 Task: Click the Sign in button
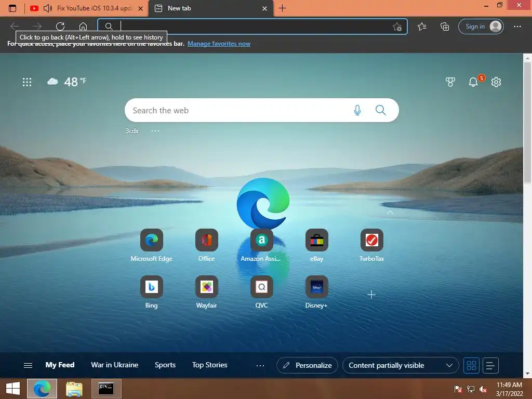(481, 26)
